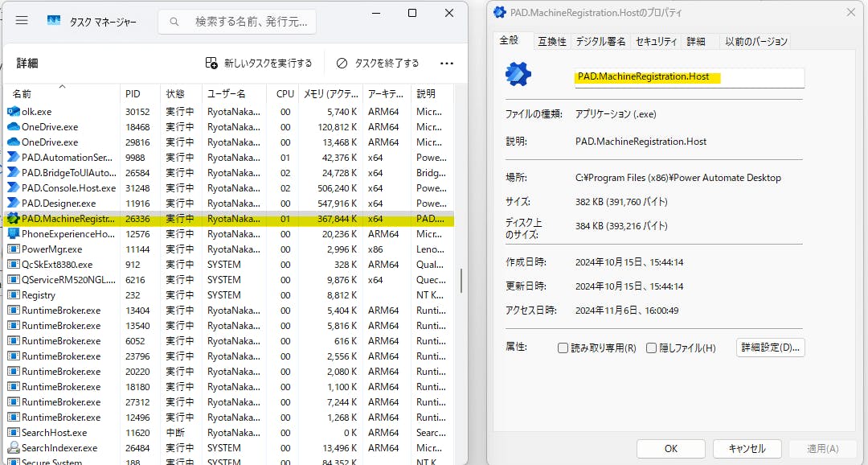Viewport: 868px width, 465px height.
Task: Select the RuntimeBroker.exe row with PID 23796
Action: point(229,356)
